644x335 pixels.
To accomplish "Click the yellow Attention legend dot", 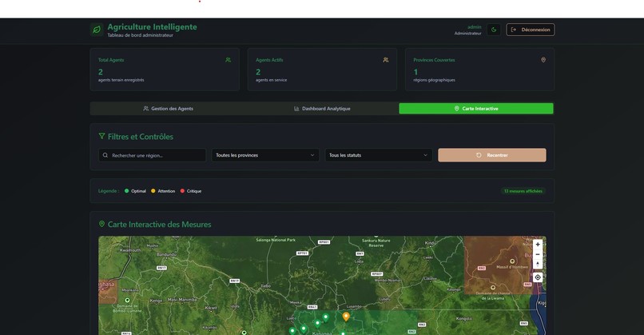I will pyautogui.click(x=153, y=191).
